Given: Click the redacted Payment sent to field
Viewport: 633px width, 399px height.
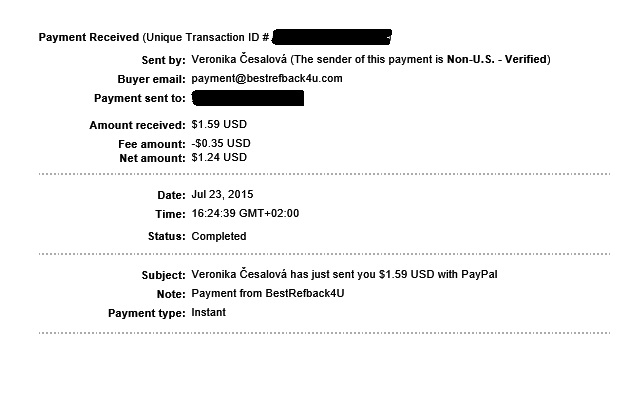Looking at the screenshot, I should (x=248, y=98).
